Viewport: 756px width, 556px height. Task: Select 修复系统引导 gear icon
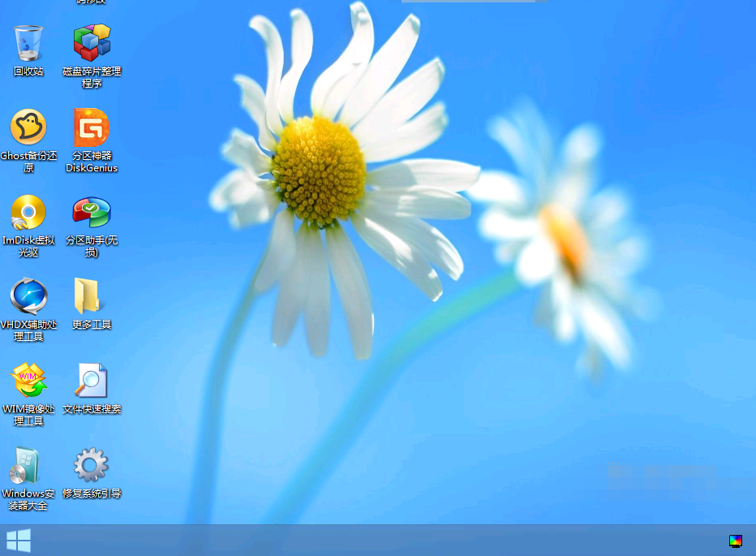tap(92, 465)
